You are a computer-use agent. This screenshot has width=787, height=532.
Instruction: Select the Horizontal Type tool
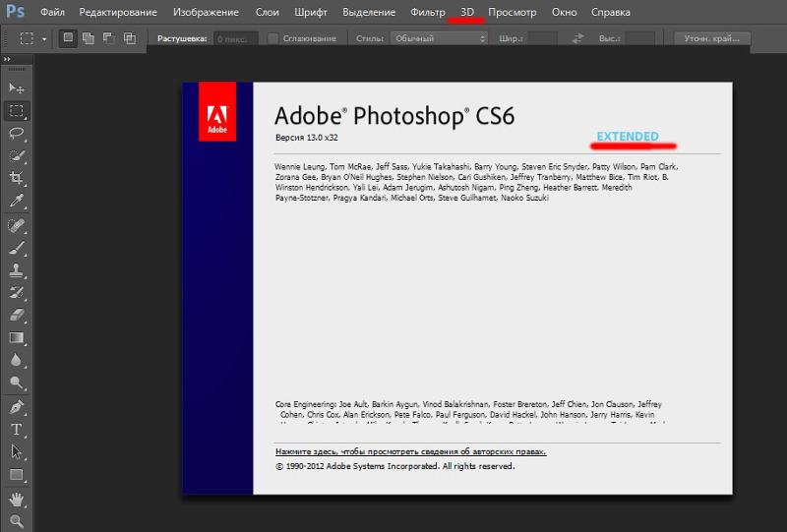(x=17, y=430)
